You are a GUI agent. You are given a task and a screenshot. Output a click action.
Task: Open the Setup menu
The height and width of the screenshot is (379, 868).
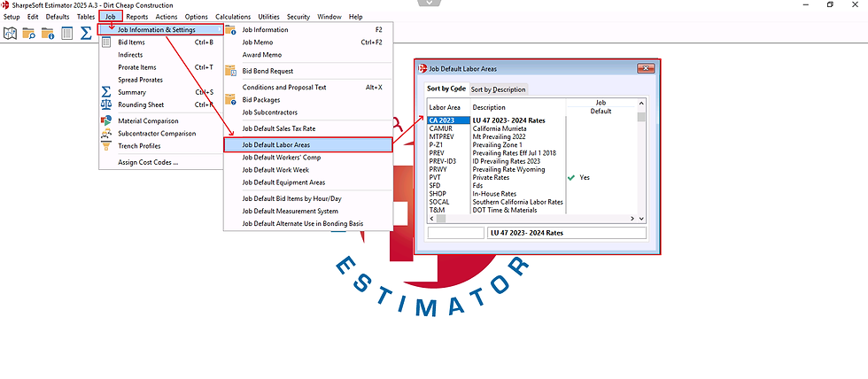[x=12, y=17]
